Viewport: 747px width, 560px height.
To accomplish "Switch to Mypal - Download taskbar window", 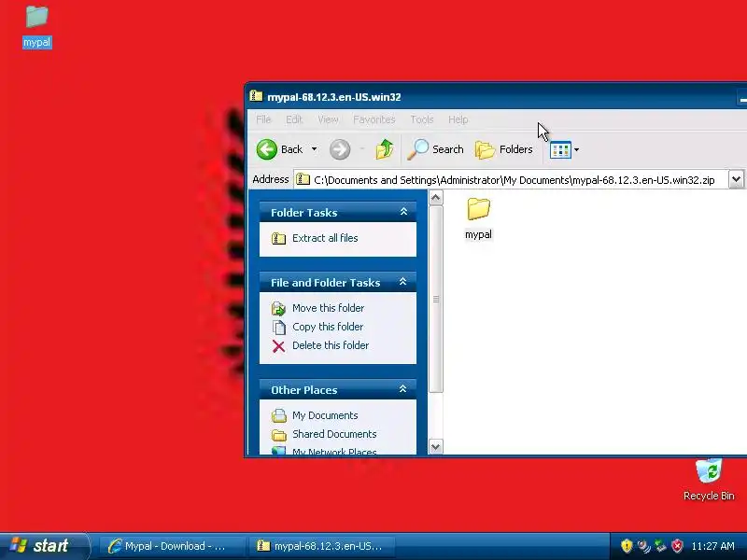I will pos(173,546).
